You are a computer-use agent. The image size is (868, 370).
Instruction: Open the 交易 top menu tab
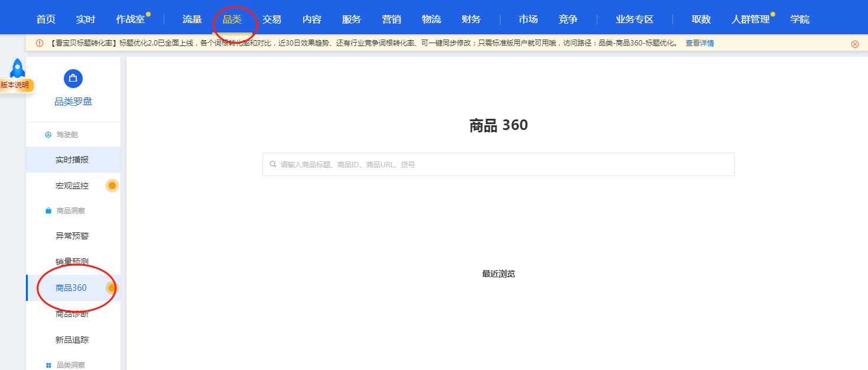coord(272,19)
